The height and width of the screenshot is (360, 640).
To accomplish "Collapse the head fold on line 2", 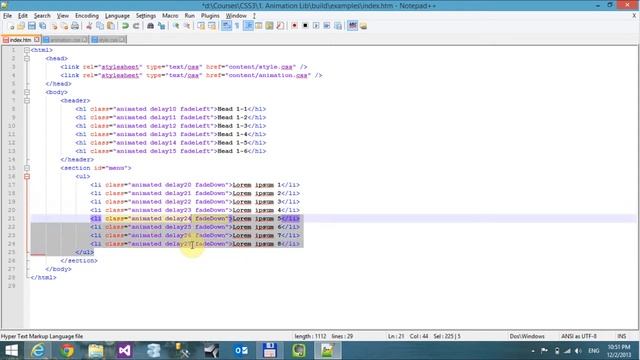I will pos(27,58).
